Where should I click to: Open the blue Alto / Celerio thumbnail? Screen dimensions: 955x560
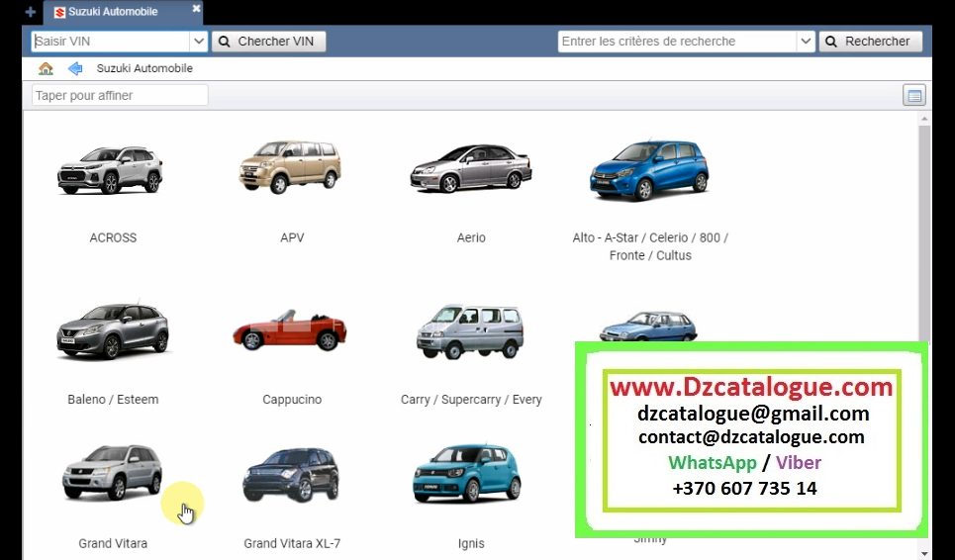tap(649, 170)
